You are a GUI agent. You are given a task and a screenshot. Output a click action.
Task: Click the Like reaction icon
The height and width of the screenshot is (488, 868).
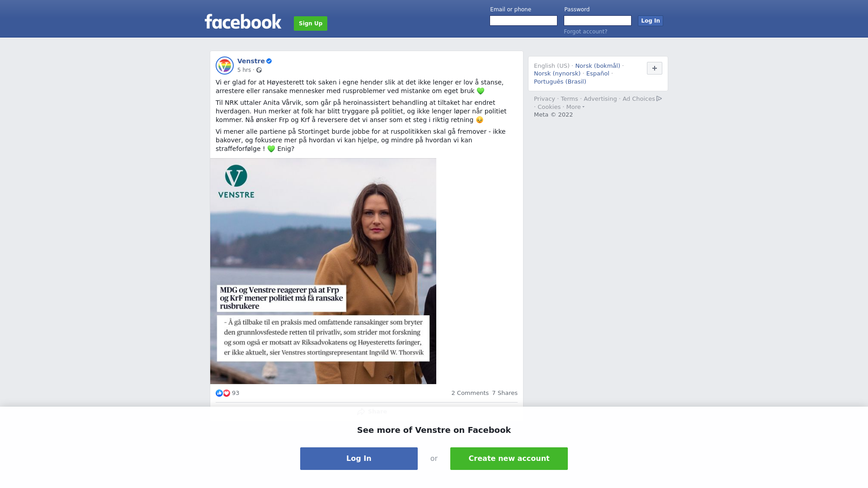[x=219, y=393]
